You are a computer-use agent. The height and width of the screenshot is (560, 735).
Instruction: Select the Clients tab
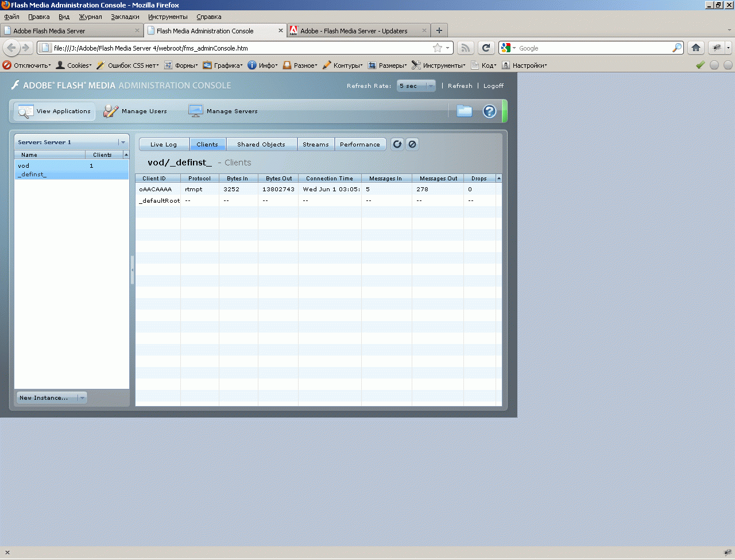point(207,144)
